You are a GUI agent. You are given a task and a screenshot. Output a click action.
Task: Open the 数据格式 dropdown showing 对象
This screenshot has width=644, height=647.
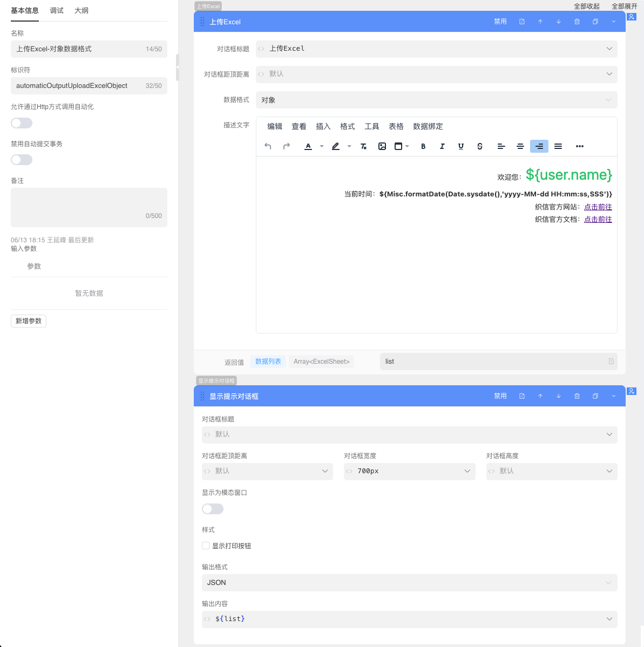[x=436, y=100]
